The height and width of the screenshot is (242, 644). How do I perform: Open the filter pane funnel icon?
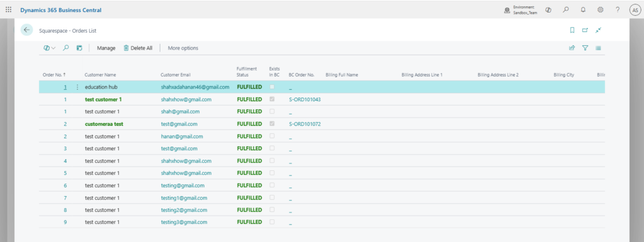click(586, 48)
